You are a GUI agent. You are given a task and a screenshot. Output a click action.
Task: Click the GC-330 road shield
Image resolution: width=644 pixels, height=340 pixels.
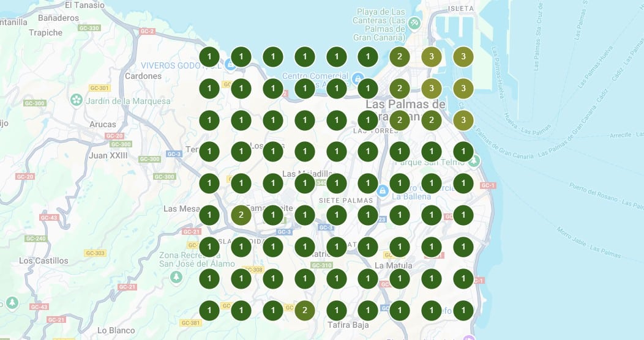tap(89, 28)
